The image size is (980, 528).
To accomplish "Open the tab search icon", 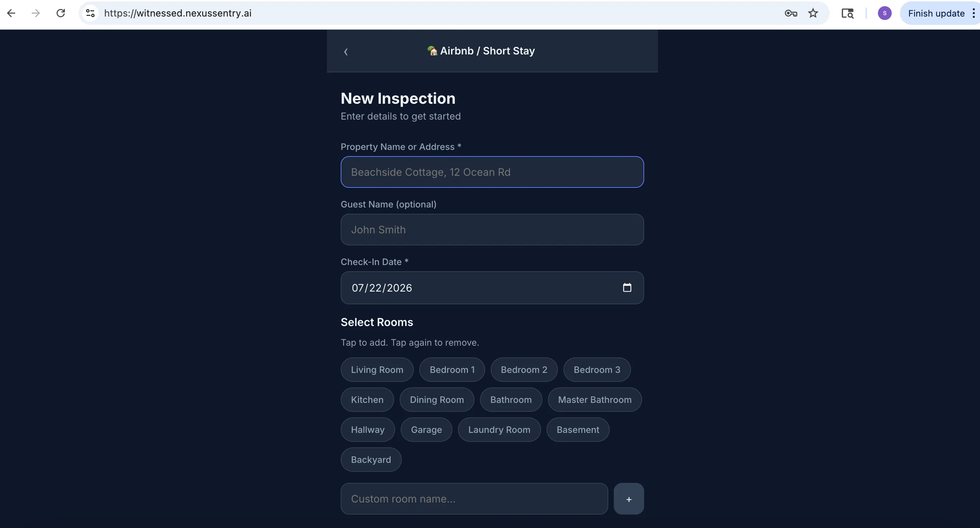I will [x=847, y=13].
